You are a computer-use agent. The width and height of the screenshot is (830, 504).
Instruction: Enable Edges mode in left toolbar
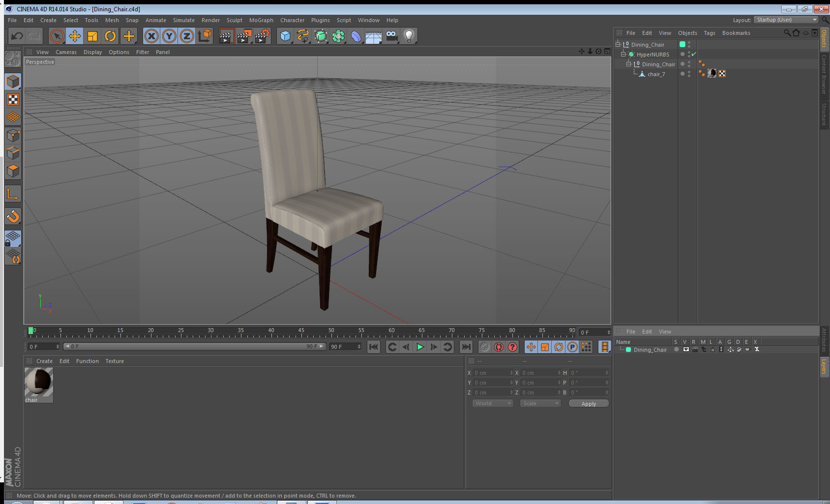tap(13, 153)
